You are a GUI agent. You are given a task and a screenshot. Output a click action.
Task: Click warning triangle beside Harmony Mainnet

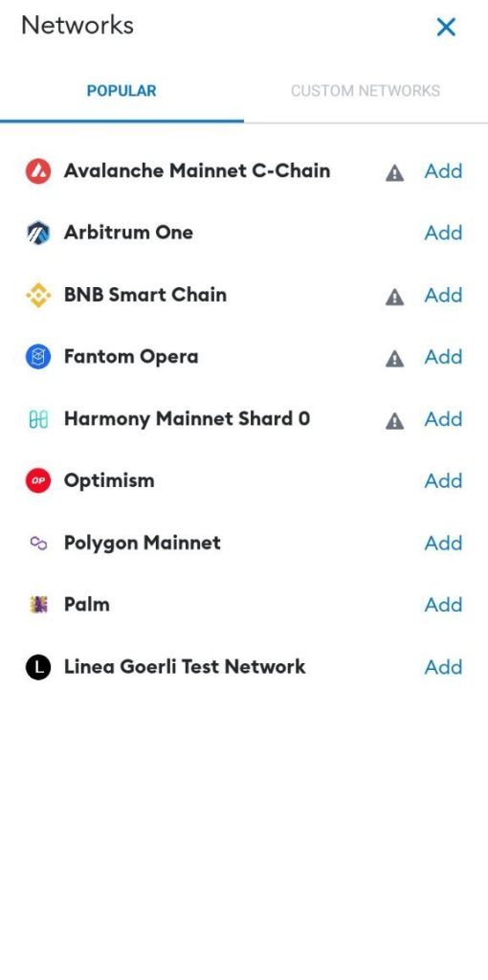[394, 421]
